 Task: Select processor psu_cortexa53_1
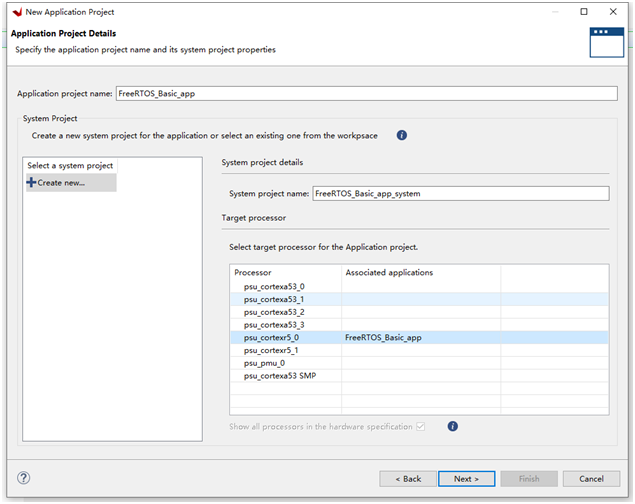[419, 299]
